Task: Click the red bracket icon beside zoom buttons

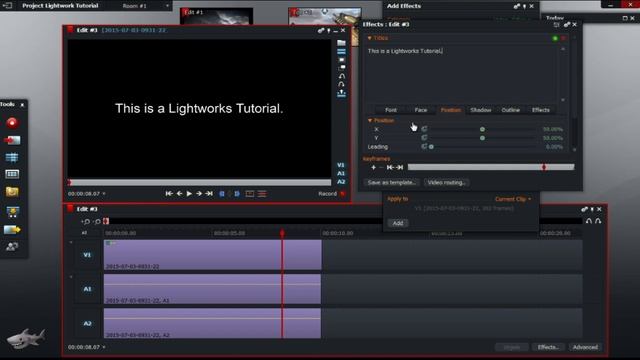Action: (106, 221)
